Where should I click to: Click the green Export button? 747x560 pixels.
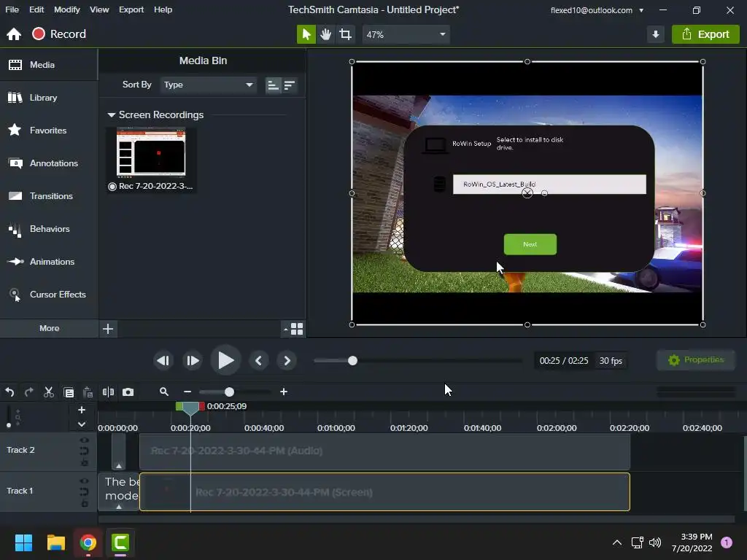[705, 34]
